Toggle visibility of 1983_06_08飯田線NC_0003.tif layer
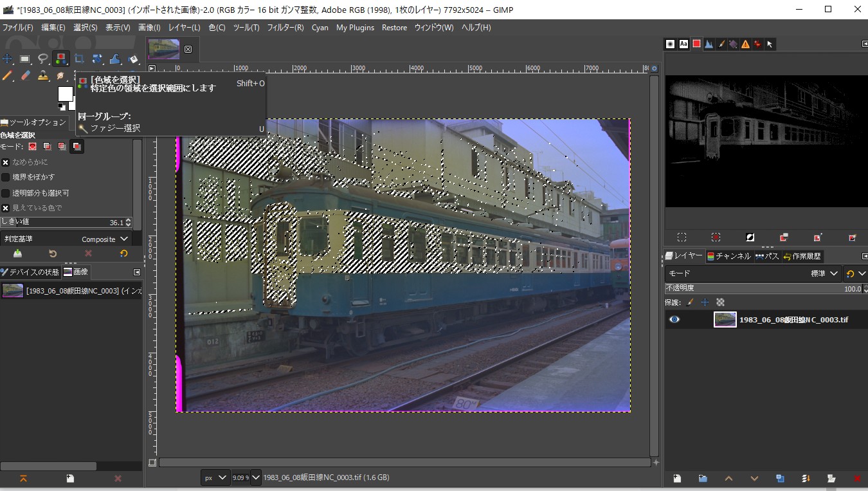Viewport: 868px width, 491px height. point(674,319)
